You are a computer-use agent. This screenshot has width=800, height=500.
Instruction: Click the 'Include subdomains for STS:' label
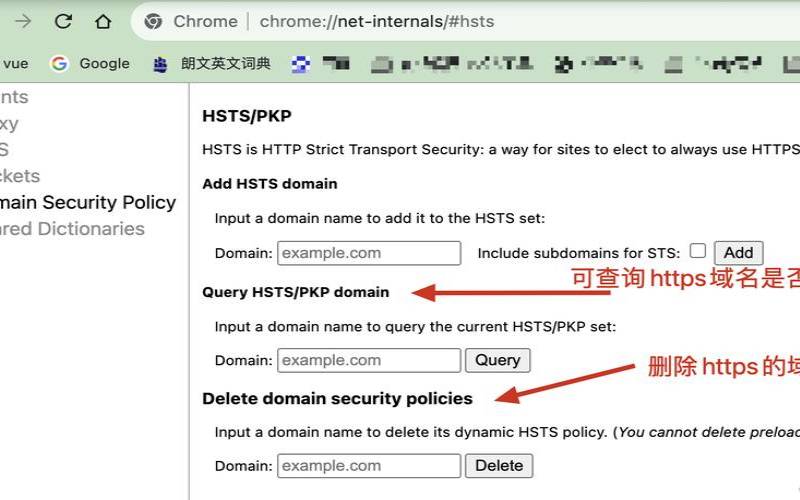[x=579, y=253]
